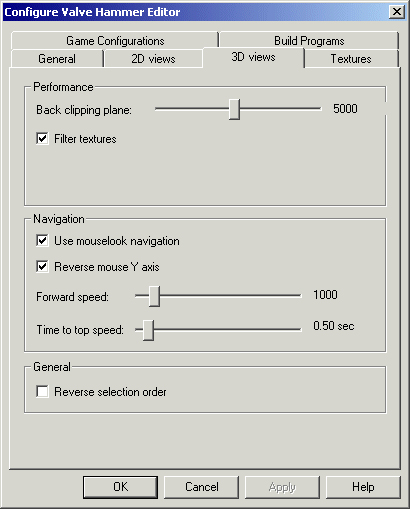
Task: Click the Back clipping plane label
Action: coord(84,110)
